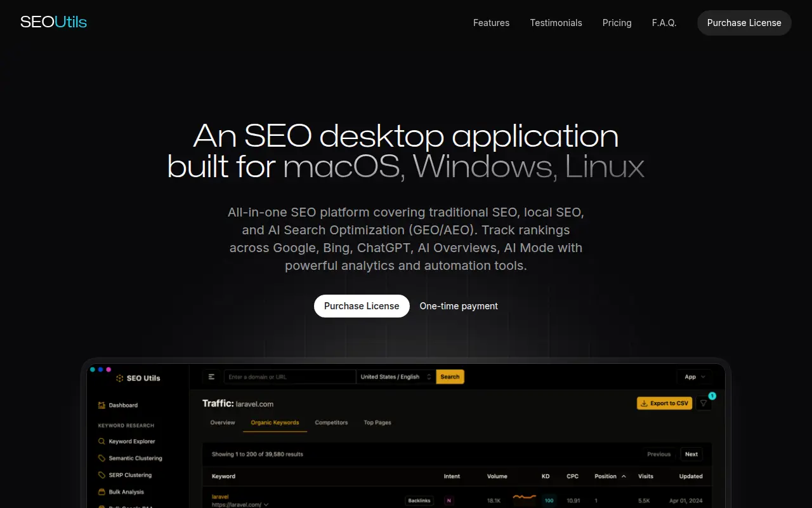Click Export to CSV
The width and height of the screenshot is (812, 508).
664,403
